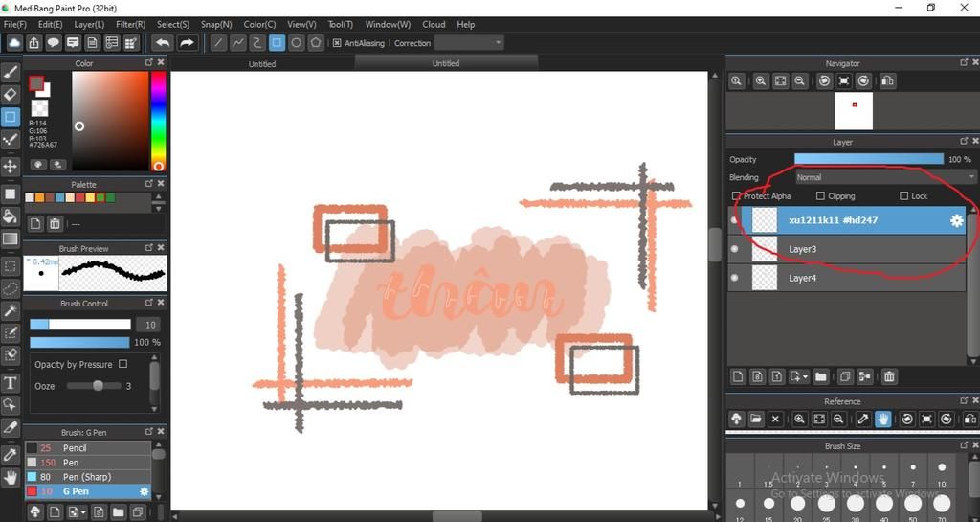The height and width of the screenshot is (522, 980).
Task: Zoom in on Navigator panel
Action: coord(761,81)
